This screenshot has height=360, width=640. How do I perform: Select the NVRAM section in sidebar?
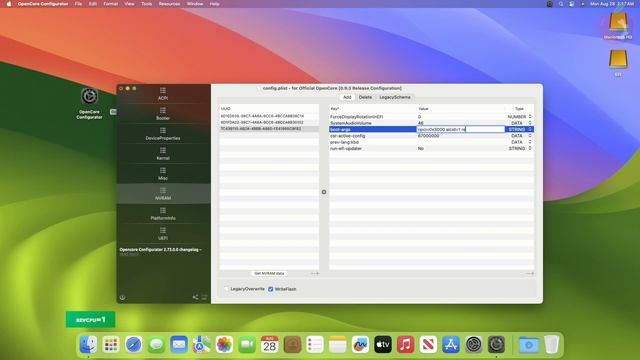(x=163, y=194)
